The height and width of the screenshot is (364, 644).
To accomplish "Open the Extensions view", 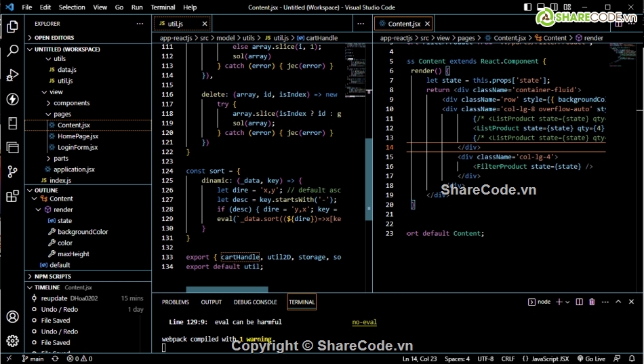I will (x=12, y=196).
